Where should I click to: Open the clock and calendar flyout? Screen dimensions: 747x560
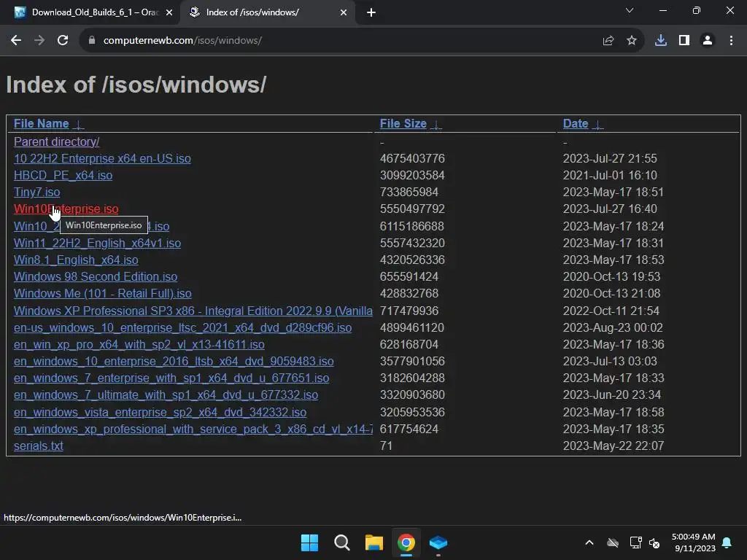(694, 542)
